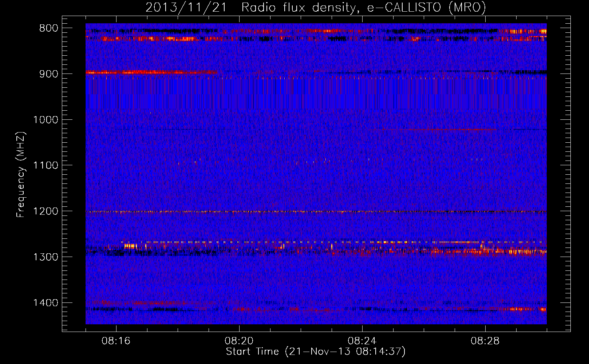Click the 1300 frequency tick label

click(46, 257)
